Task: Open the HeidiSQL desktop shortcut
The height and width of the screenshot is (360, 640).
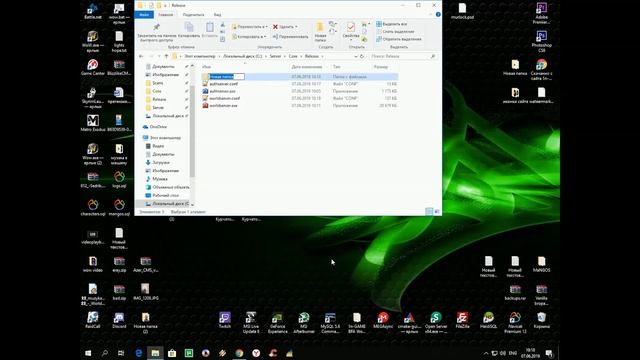Action: (488, 320)
